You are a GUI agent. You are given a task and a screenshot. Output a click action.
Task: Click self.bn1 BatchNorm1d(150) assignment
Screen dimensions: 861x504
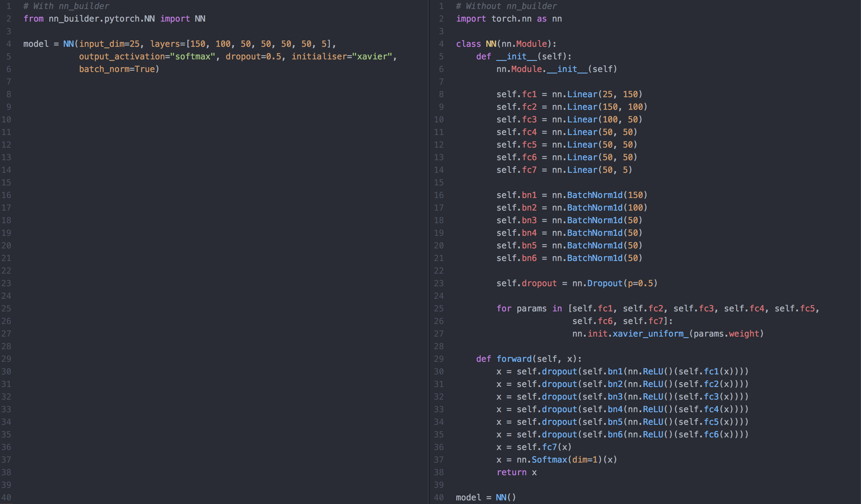pos(571,195)
